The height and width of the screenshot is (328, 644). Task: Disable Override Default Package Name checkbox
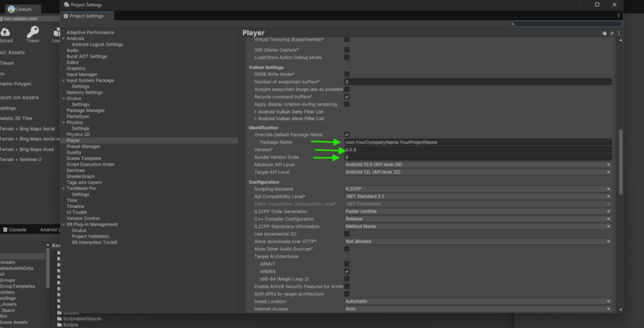click(x=347, y=135)
